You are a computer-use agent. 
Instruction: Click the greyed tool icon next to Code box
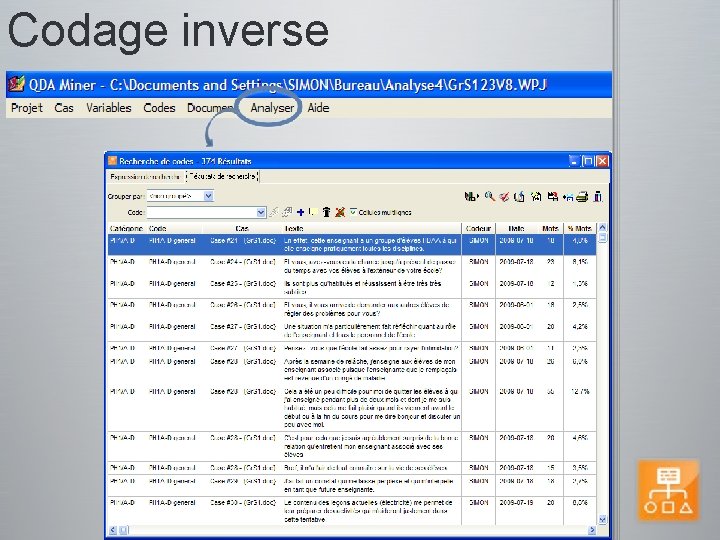[x=274, y=212]
